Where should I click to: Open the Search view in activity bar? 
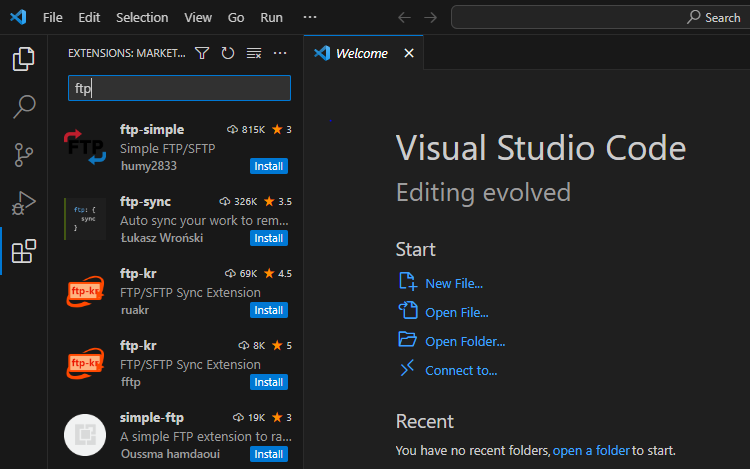pyautogui.click(x=24, y=107)
